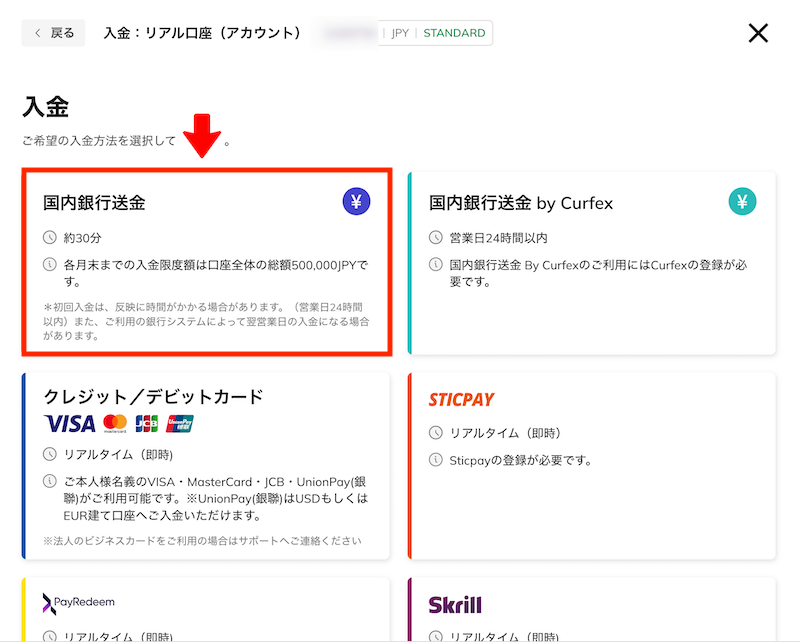
Task: Click the VISA logo
Action: coord(69,424)
